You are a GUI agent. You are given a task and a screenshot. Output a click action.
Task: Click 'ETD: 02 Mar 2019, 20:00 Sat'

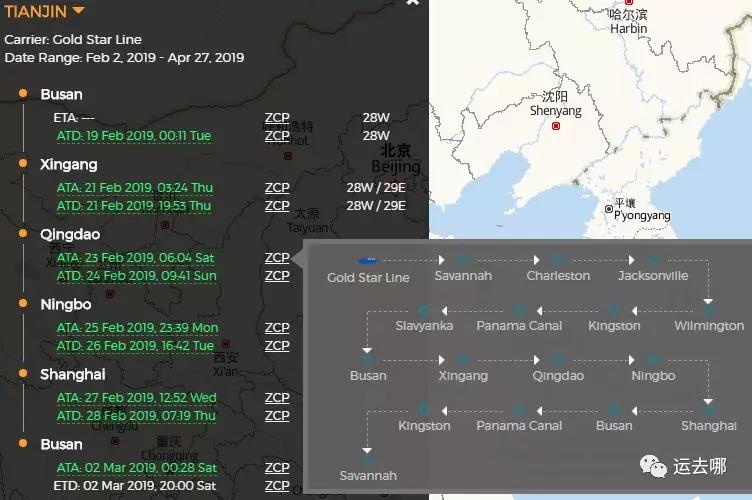pos(135,486)
